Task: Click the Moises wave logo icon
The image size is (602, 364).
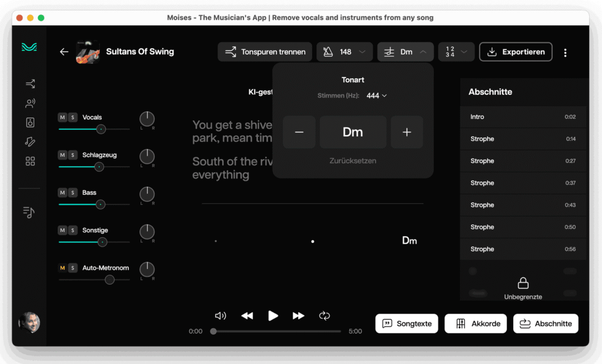Action: [x=29, y=47]
